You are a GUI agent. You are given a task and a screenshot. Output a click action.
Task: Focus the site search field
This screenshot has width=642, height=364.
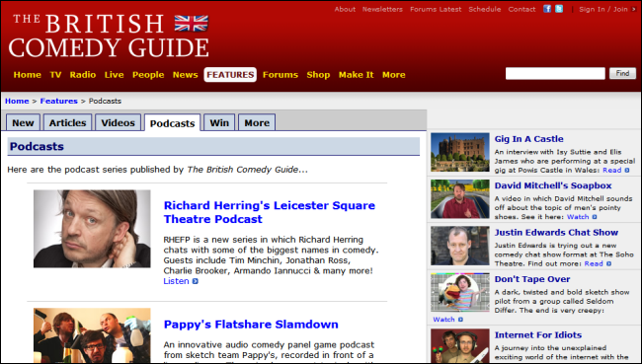pos(555,74)
